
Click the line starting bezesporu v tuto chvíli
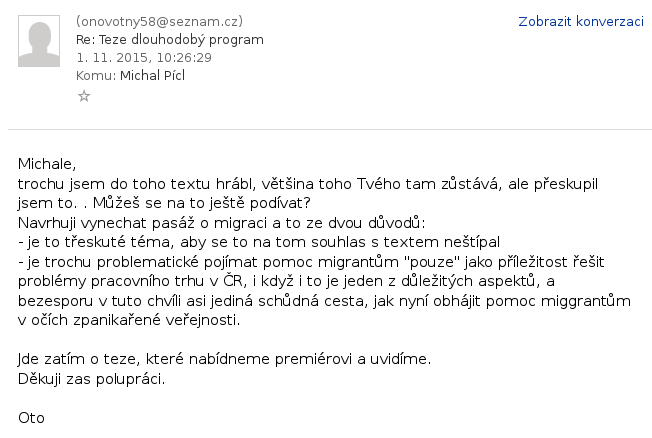[x=324, y=301]
